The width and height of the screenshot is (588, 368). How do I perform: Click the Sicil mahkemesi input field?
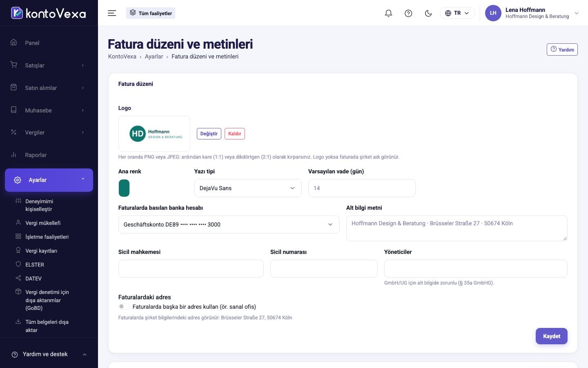tap(191, 269)
